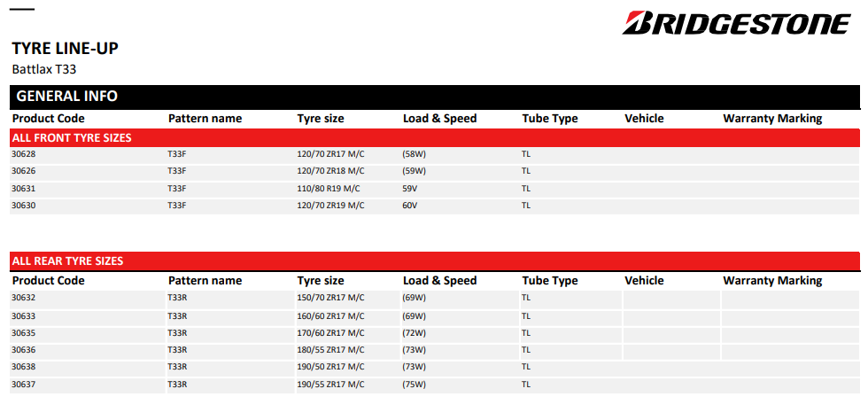Select the TYRE LINE-UP heading

click(x=66, y=48)
